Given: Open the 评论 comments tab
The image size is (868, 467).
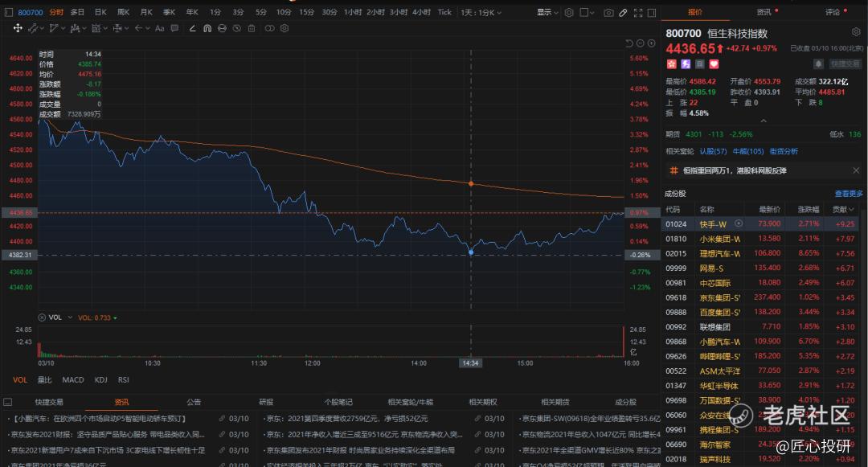Looking at the screenshot, I should [832, 11].
